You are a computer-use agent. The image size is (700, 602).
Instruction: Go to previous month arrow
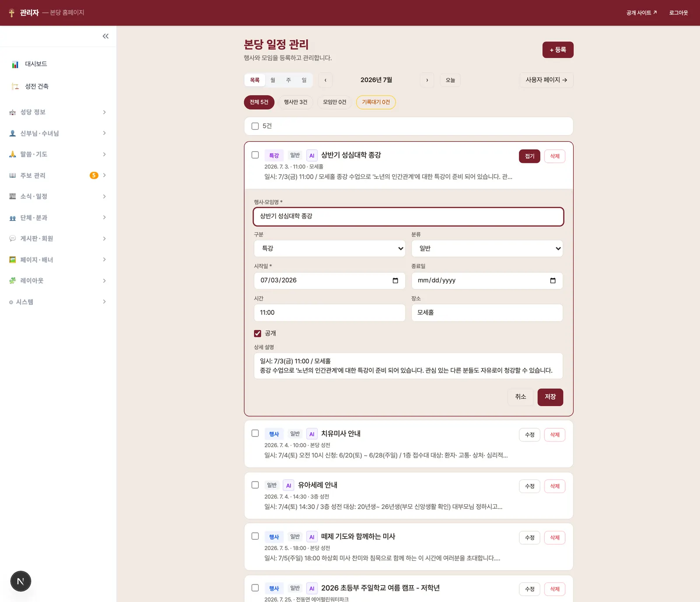point(325,80)
